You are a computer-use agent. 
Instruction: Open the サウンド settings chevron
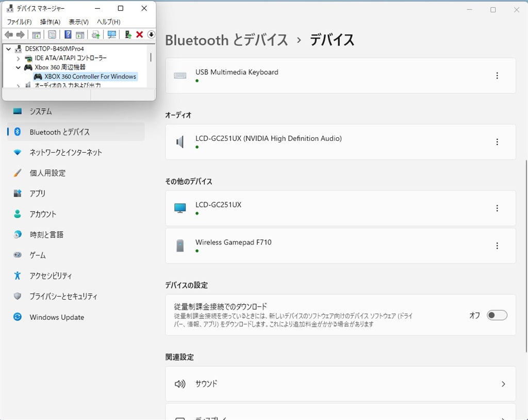503,384
